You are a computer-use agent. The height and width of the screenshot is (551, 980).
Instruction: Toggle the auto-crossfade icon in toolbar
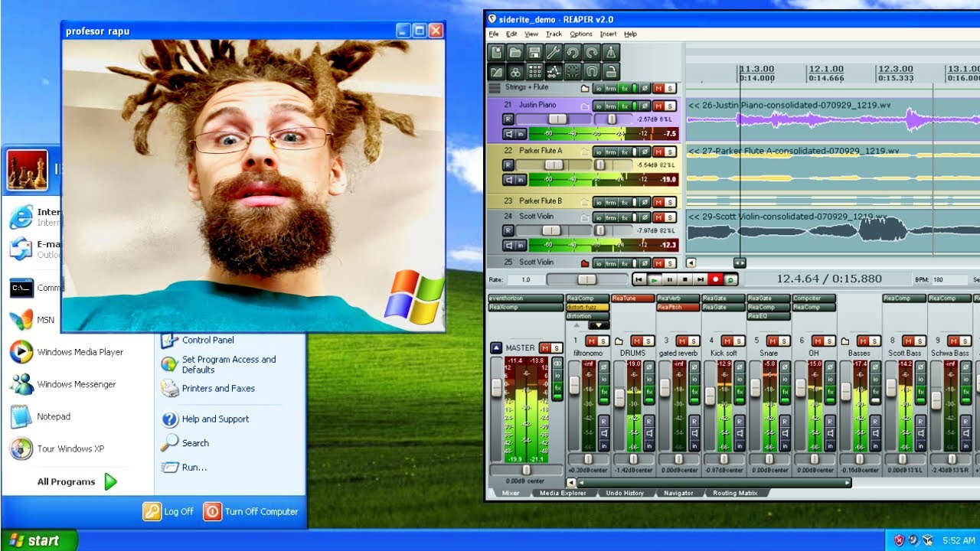[496, 71]
